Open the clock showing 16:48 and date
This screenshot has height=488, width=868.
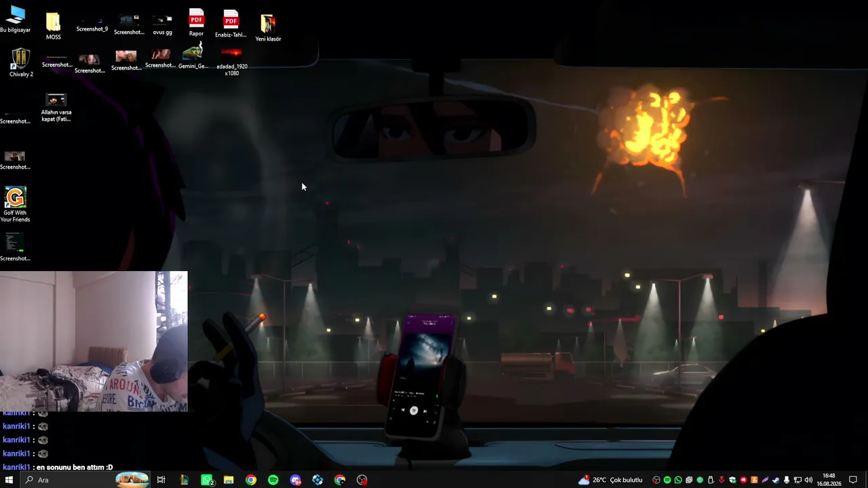click(x=829, y=480)
